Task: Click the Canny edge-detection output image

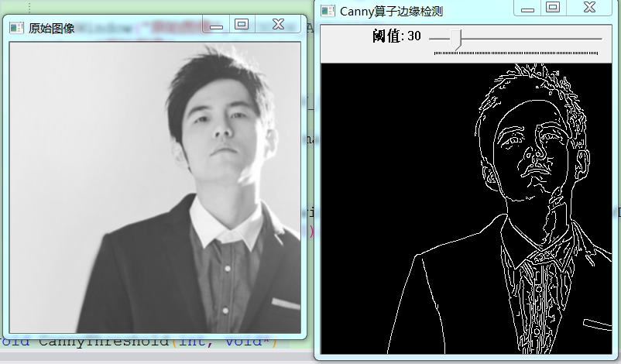Action: click(466, 208)
